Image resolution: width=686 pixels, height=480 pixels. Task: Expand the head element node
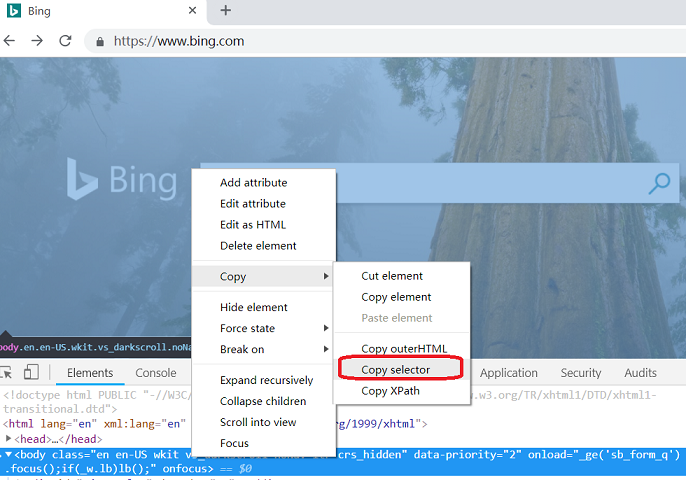pos(10,439)
